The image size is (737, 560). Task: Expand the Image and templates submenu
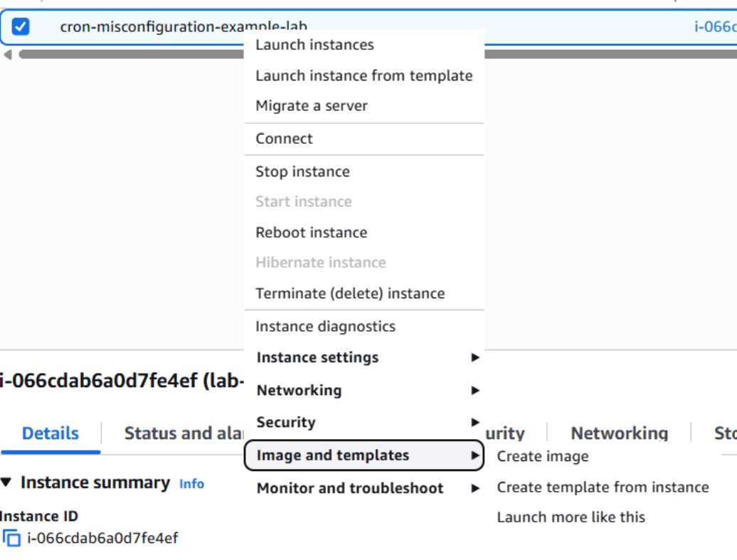(364, 455)
